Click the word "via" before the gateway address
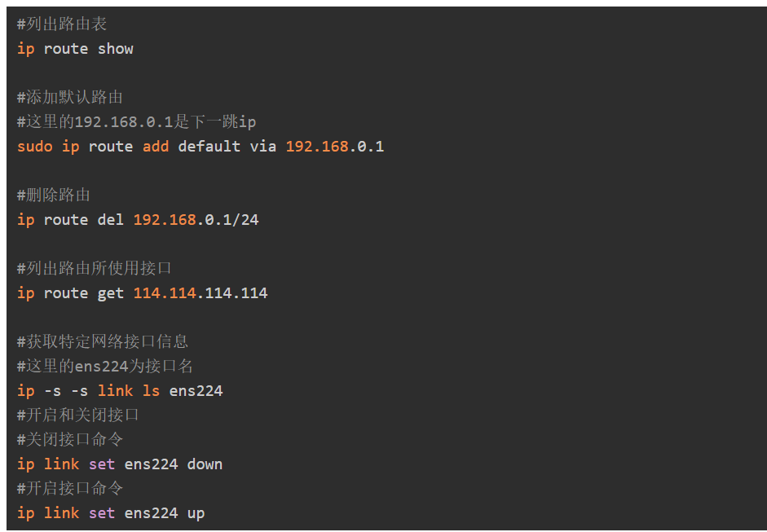Viewport: 767px width, 532px height. (262, 147)
